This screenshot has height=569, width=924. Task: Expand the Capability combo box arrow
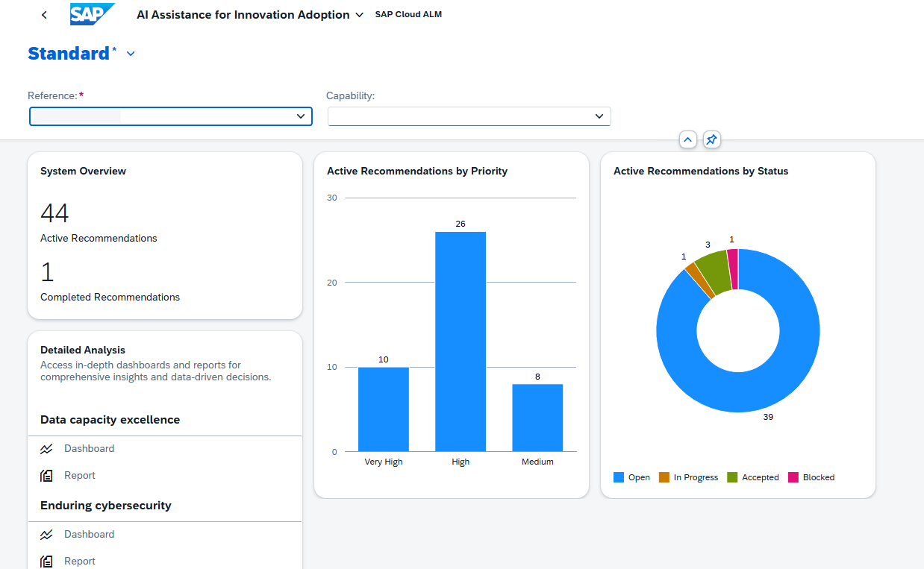599,116
